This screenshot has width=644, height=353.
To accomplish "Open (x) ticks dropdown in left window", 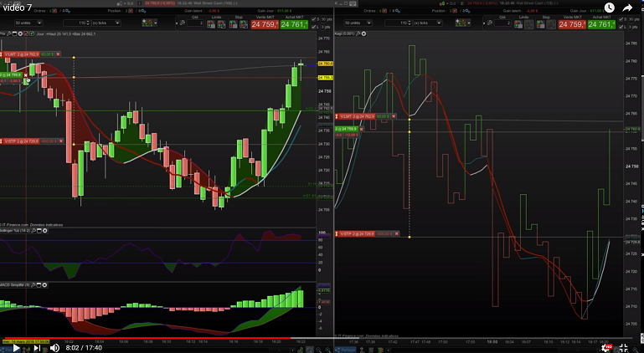I will 106,23.
